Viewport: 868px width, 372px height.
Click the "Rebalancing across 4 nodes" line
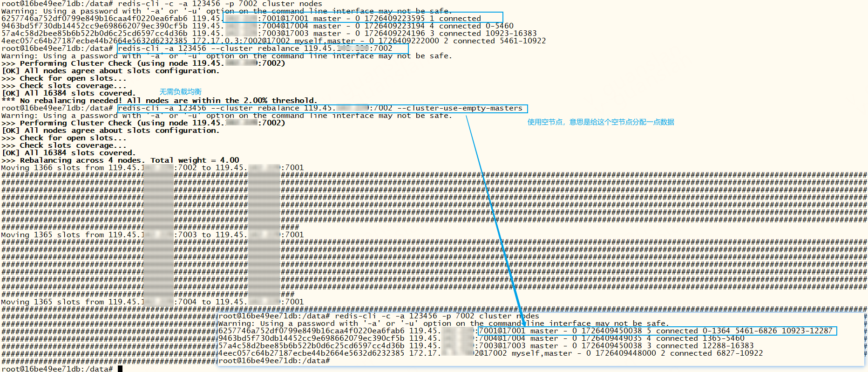point(120,160)
